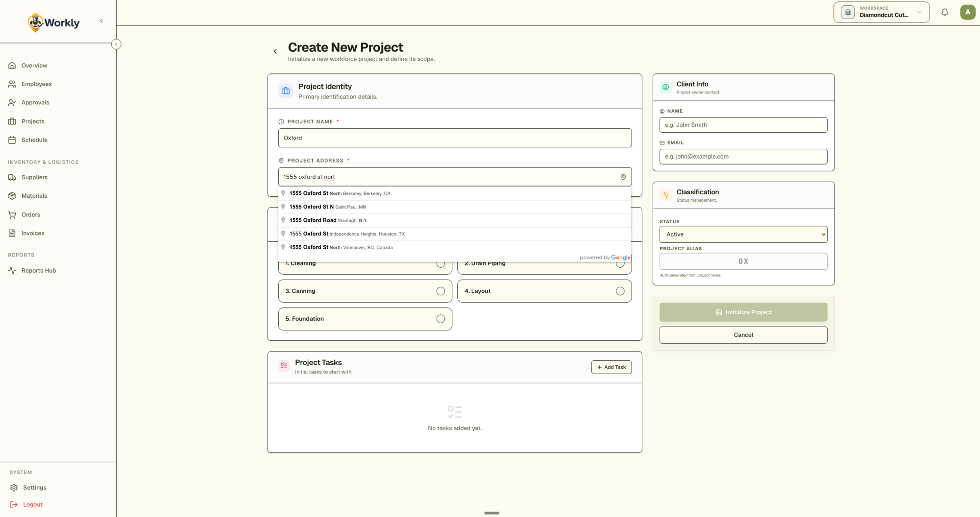
Task: Click the Orders cart icon
Action: (12, 214)
